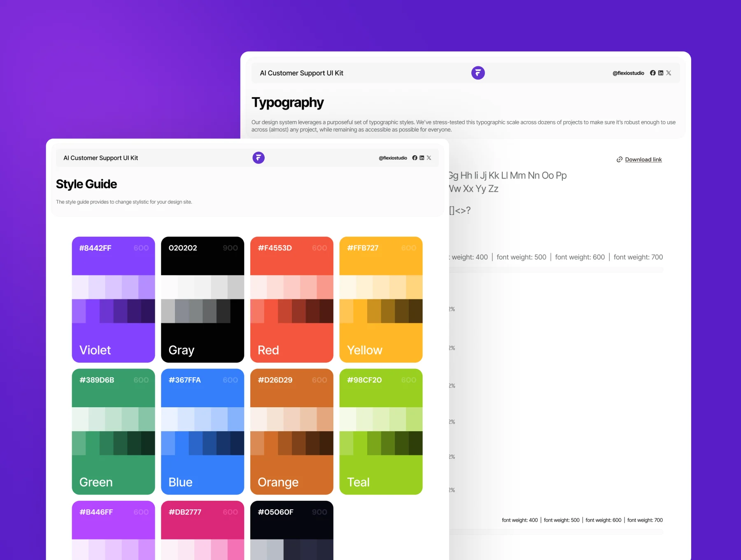
Task: Select the #05060F dark swatch header
Action: point(292,520)
